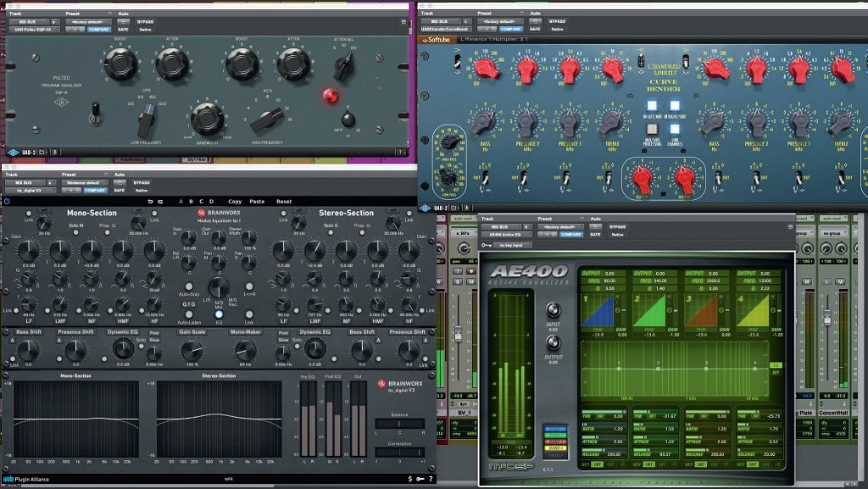Screen dimensions: 868x489
Task: Open the no key input dropdown
Action: 513,245
